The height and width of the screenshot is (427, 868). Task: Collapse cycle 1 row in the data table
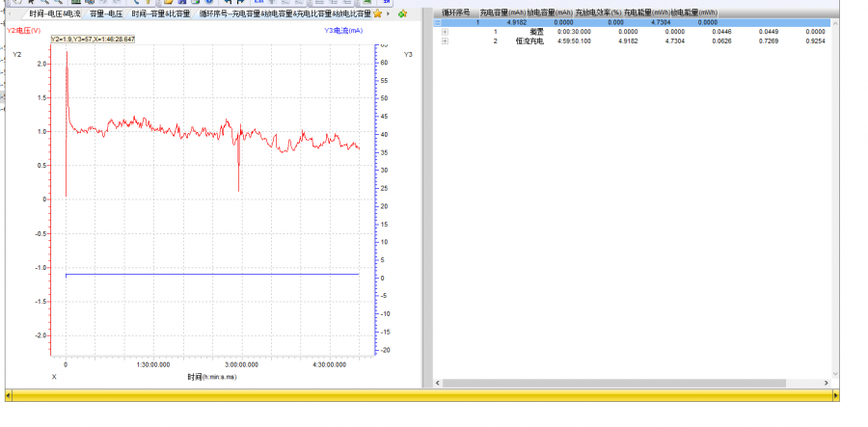tap(438, 22)
